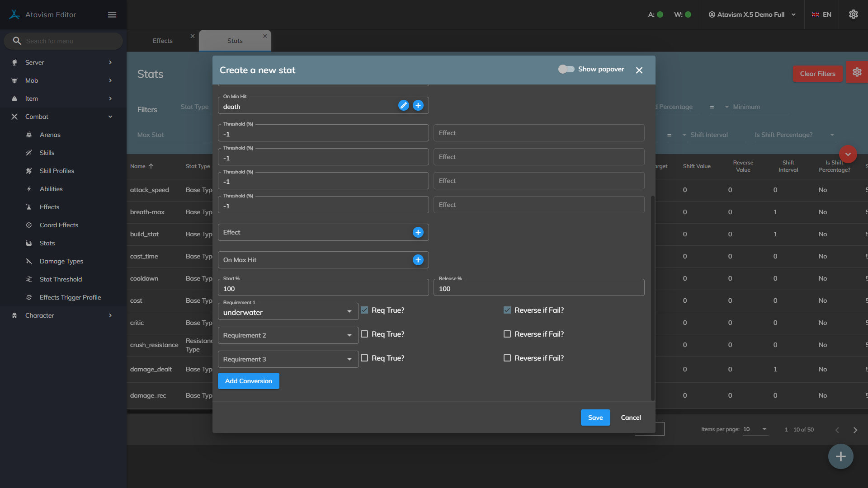868x488 pixels.
Task: Switch to the Effects tab
Action: (163, 41)
